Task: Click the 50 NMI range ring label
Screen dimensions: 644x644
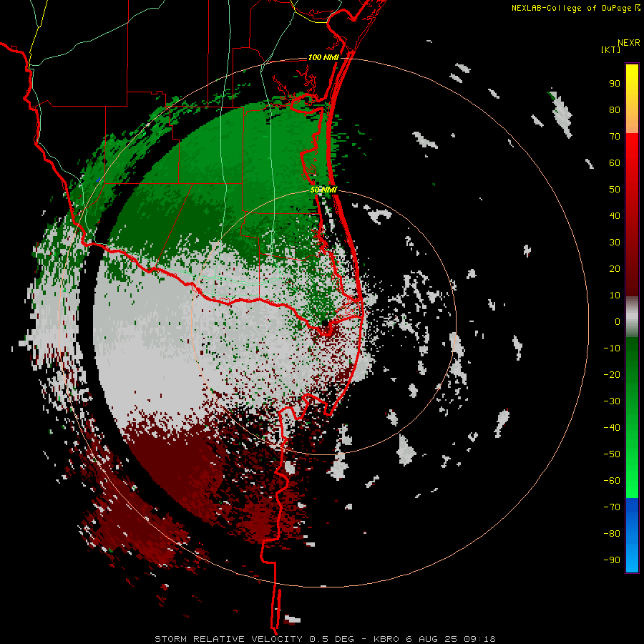Action: click(323, 190)
